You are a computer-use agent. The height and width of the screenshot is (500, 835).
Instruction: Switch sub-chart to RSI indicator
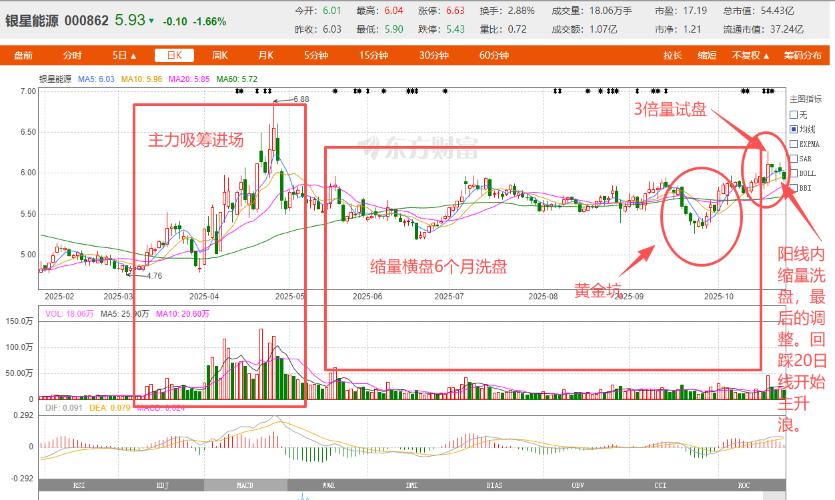click(79, 485)
